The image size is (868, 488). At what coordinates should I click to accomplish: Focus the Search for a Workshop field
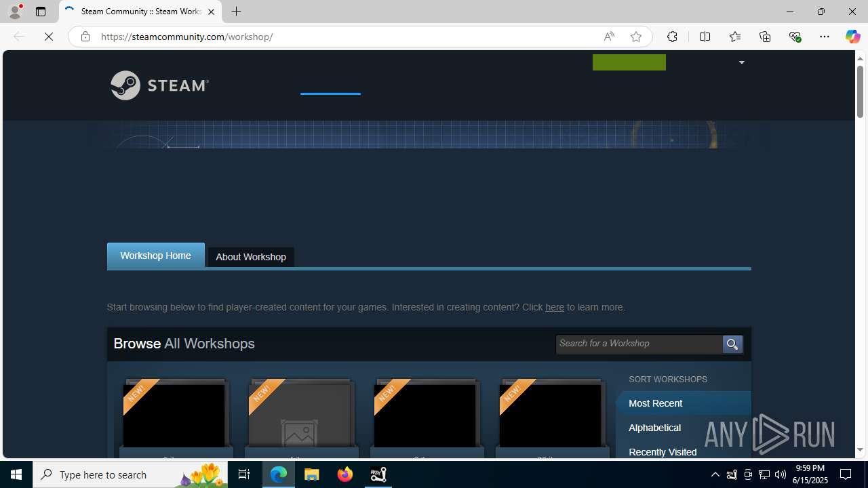639,344
